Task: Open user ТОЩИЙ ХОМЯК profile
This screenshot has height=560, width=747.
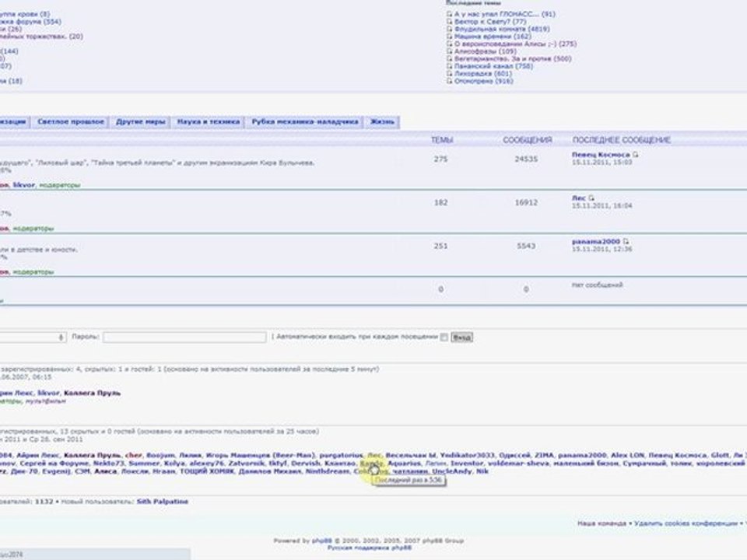Action: 207,471
